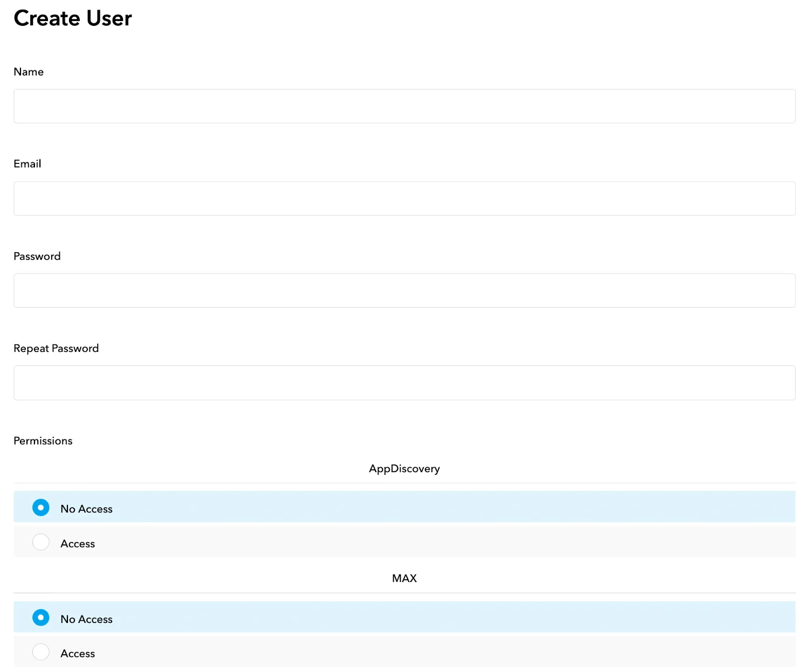Image resolution: width=812 pixels, height=672 pixels.
Task: Click into the Password field
Action: 404,290
